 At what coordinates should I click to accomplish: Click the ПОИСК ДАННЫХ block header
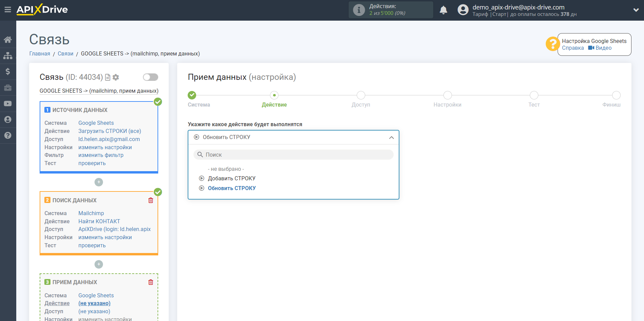point(75,200)
